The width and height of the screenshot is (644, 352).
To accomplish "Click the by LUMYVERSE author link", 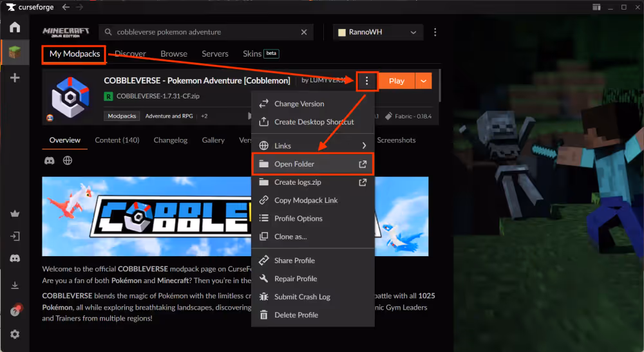I will pyautogui.click(x=323, y=80).
